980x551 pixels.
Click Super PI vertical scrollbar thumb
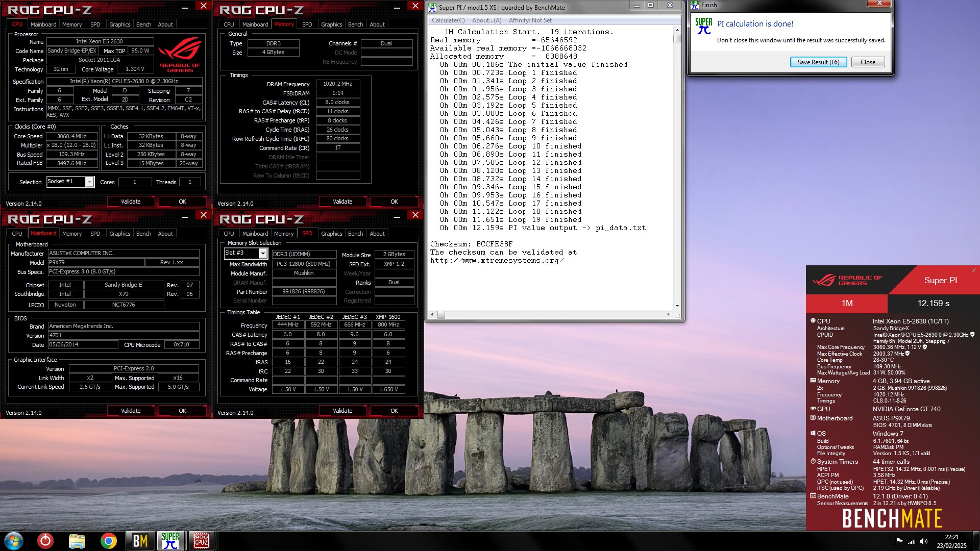[677, 38]
